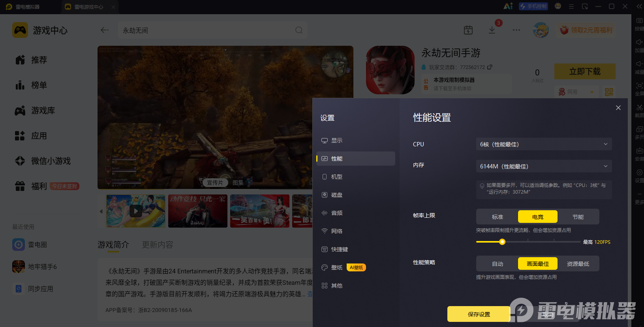Viewport: 644px width, 327px height.
Task: Open the cartoon profile avatar in header
Action: pyautogui.click(x=541, y=30)
